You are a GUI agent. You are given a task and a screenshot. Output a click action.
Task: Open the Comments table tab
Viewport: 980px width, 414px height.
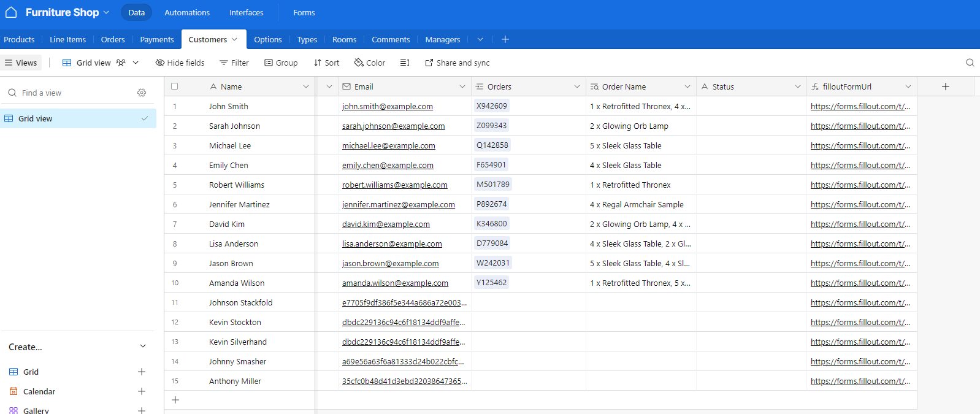point(391,39)
